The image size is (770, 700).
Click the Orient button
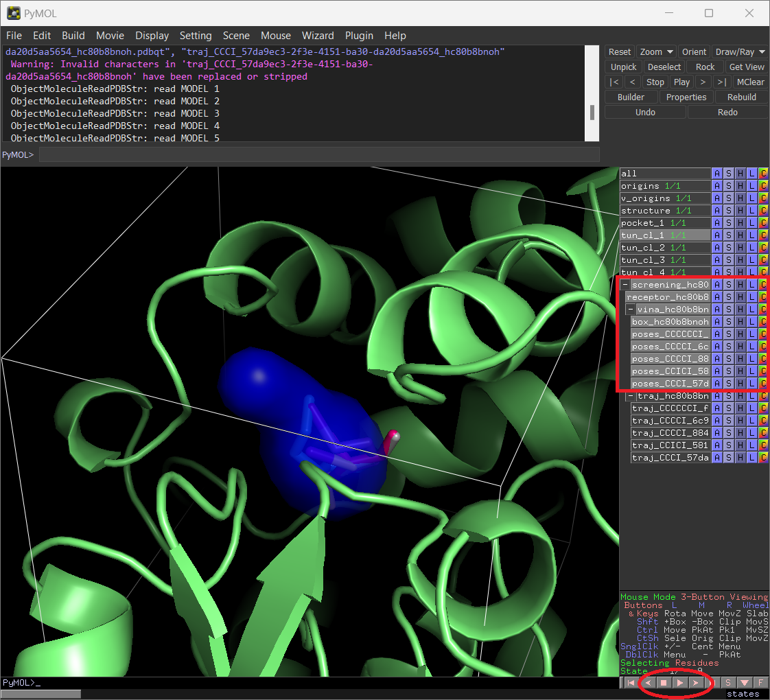click(x=694, y=52)
